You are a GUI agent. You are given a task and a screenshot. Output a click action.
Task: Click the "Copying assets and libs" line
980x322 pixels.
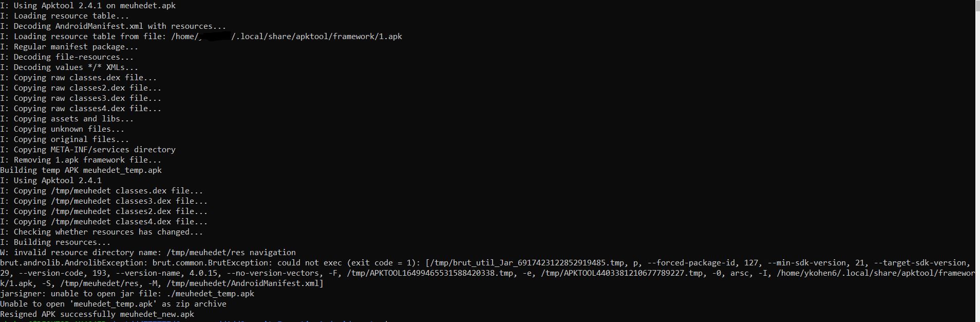pos(67,119)
